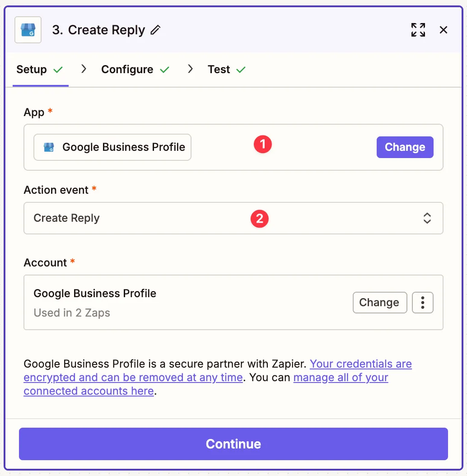Viewport: 467px width, 476px height.
Task: Open the Action event dropdown
Action: 233,218
